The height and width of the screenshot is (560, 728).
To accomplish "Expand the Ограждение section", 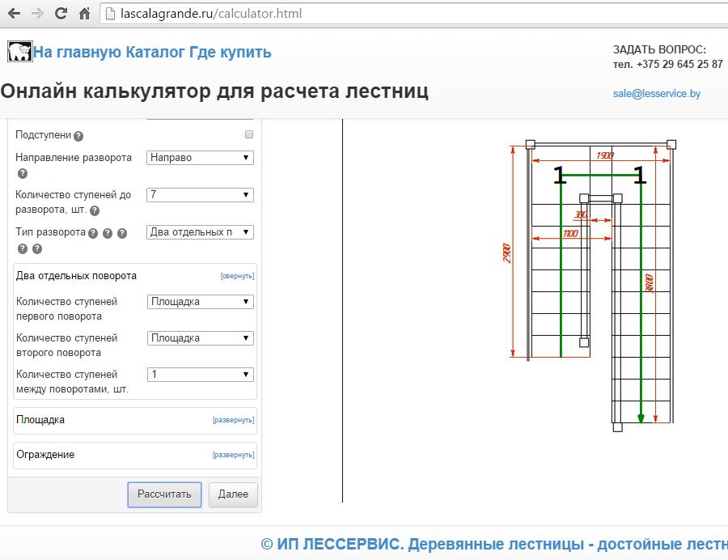I will pyautogui.click(x=233, y=455).
